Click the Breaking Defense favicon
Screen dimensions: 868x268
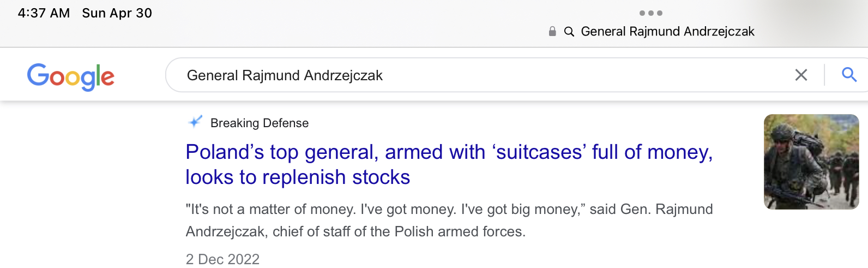click(x=195, y=122)
